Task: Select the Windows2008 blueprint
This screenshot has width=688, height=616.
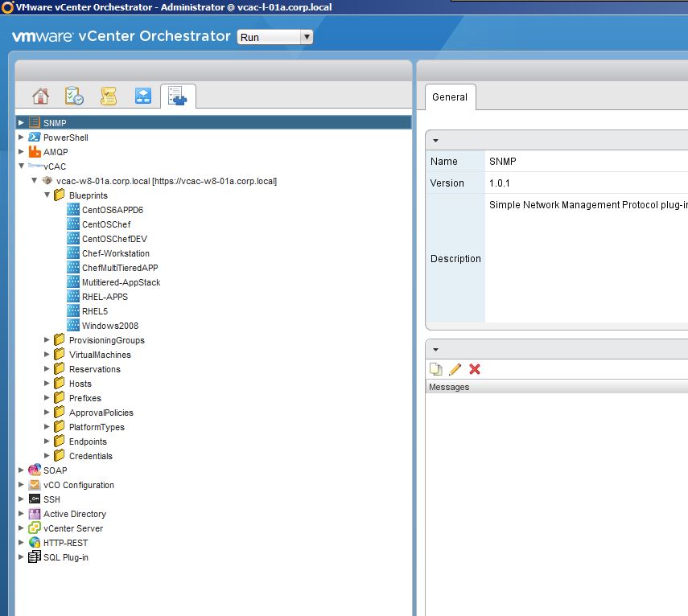Action: [110, 326]
